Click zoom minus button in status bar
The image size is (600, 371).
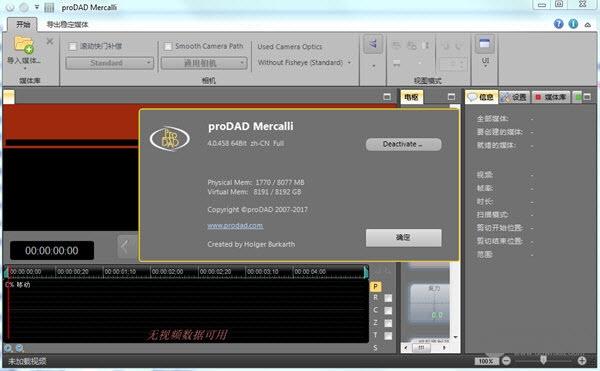coord(506,360)
